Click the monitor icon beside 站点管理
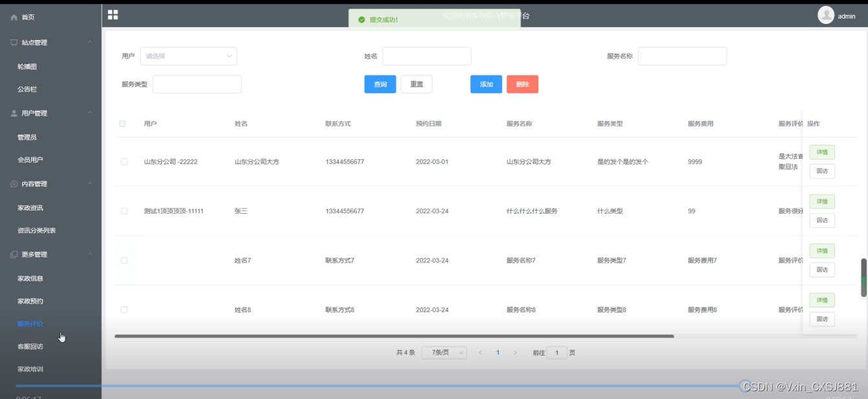 14,43
